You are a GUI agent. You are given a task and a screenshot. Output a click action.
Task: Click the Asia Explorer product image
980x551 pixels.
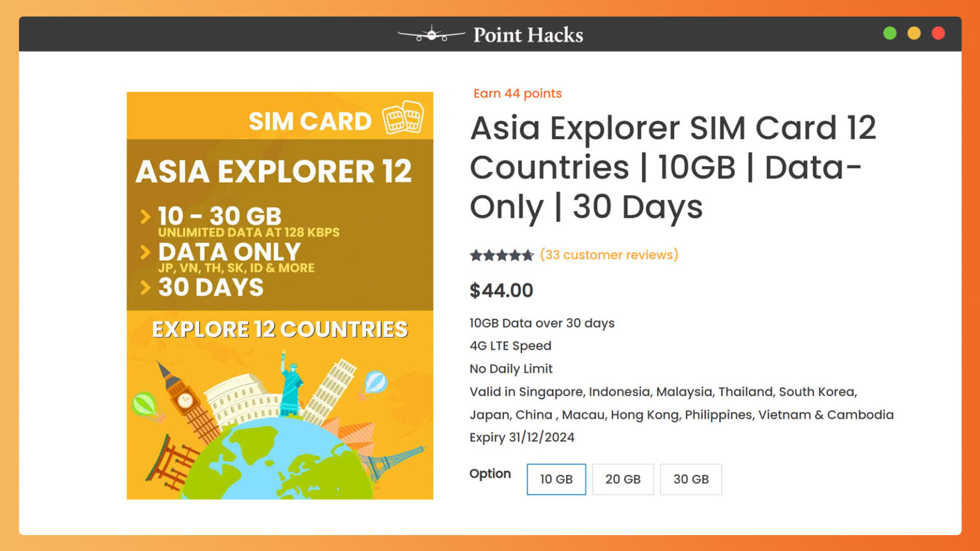tap(279, 295)
